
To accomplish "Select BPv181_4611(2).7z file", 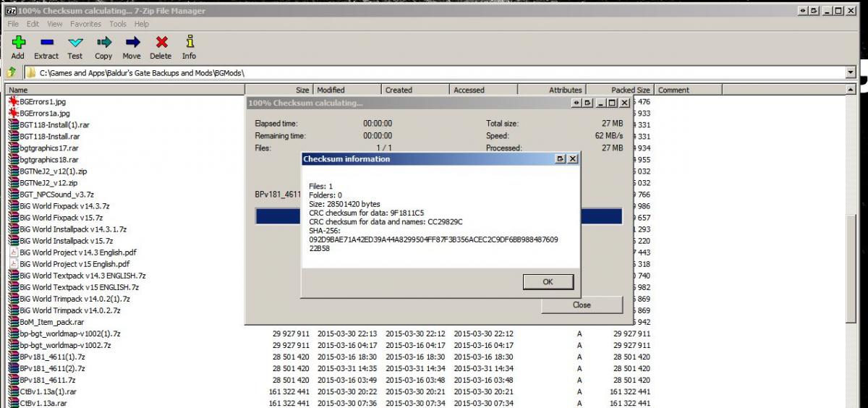I will pyautogui.click(x=52, y=368).
